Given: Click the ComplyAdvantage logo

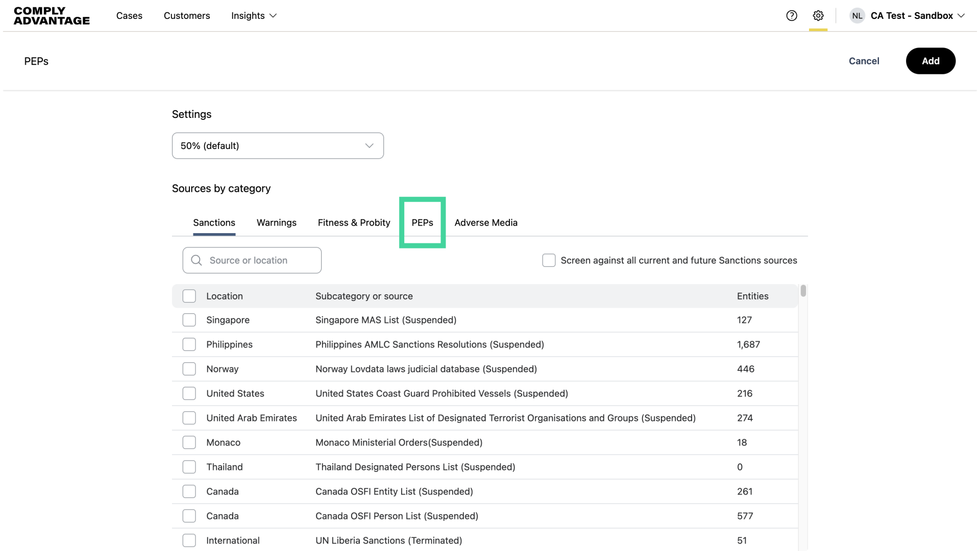Looking at the screenshot, I should pyautogui.click(x=52, y=16).
